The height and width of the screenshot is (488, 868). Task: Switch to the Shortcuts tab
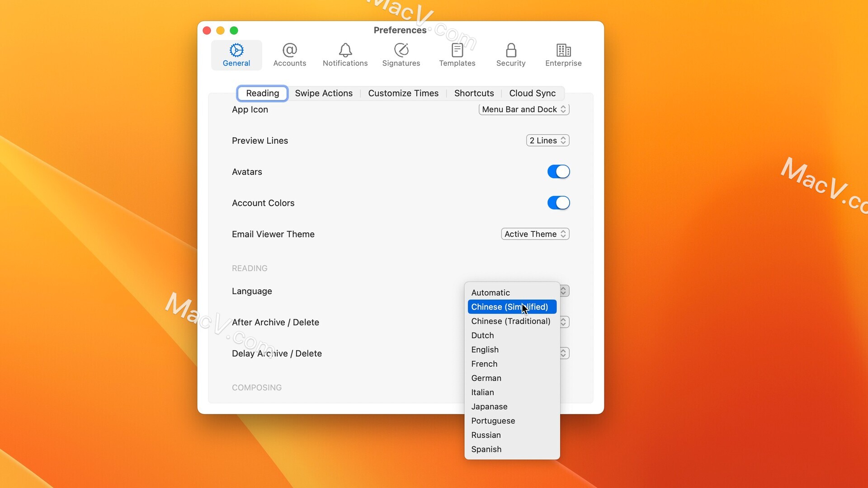(474, 93)
